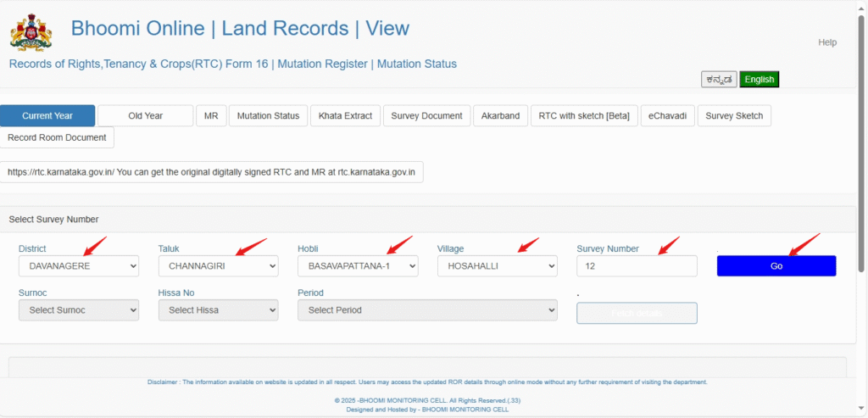Select the Current Year tab
Viewport: 868px width, 418px height.
47,115
